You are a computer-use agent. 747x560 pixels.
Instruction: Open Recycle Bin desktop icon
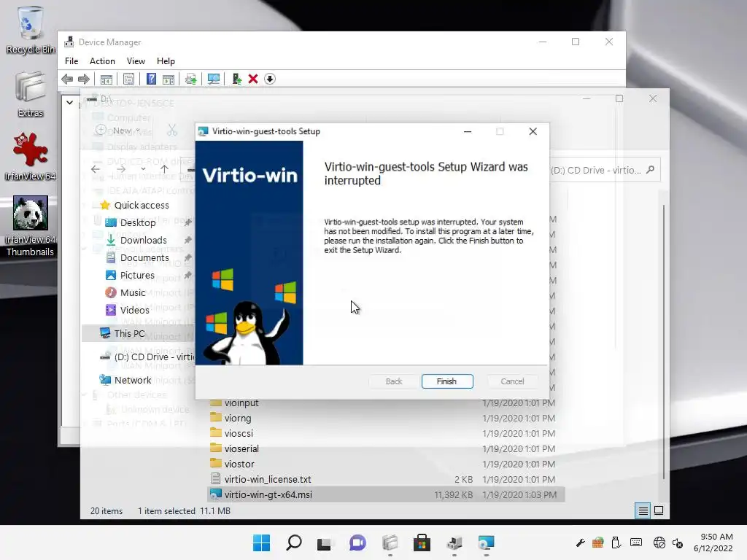click(x=31, y=29)
